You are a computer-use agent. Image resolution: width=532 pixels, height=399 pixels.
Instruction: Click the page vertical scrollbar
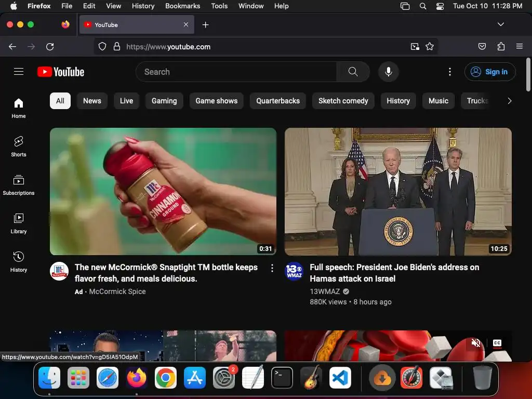click(x=528, y=75)
